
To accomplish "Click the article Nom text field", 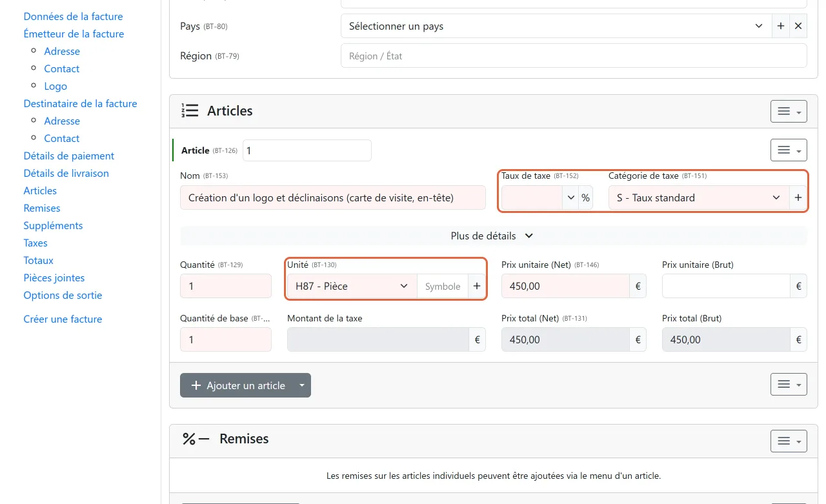I will [332, 197].
